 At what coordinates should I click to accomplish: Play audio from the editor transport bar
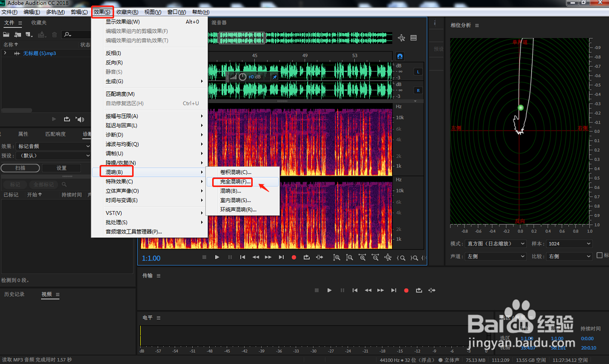[x=217, y=257]
